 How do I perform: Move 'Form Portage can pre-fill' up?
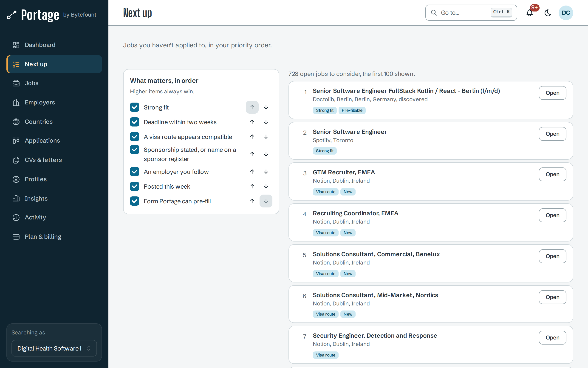pyautogui.click(x=252, y=201)
